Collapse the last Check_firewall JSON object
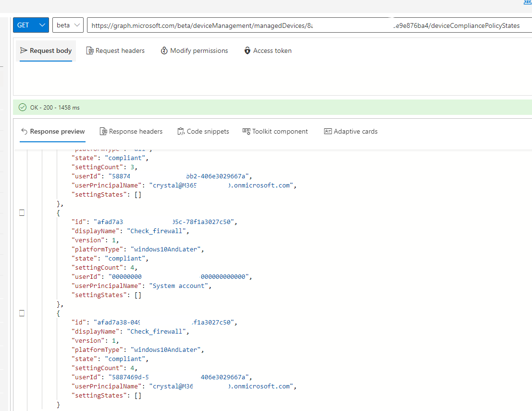This screenshot has height=411, width=532. 22,313
